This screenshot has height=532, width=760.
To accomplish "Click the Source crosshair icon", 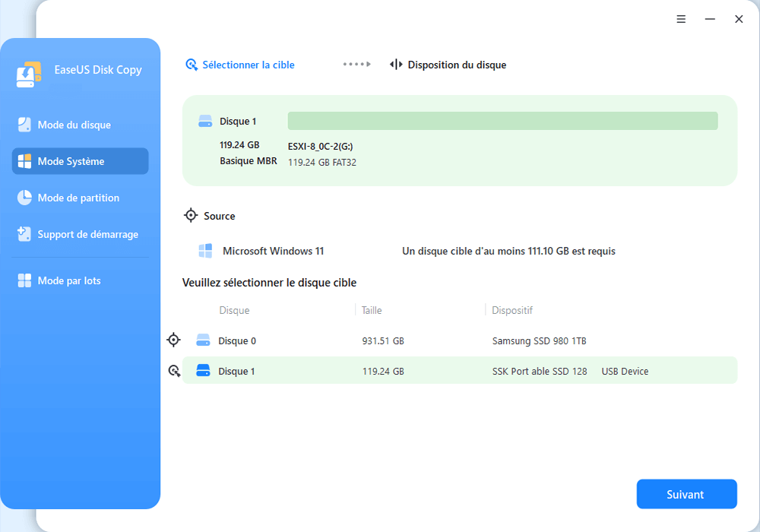I will point(191,215).
